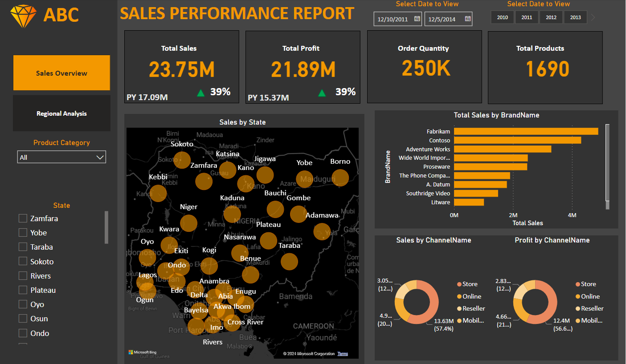Open the map Terms link

coord(343,354)
